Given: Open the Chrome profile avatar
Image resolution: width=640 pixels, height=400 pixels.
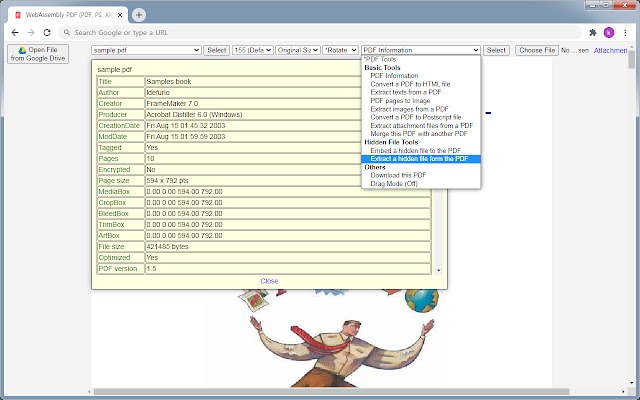Looking at the screenshot, I should [608, 32].
